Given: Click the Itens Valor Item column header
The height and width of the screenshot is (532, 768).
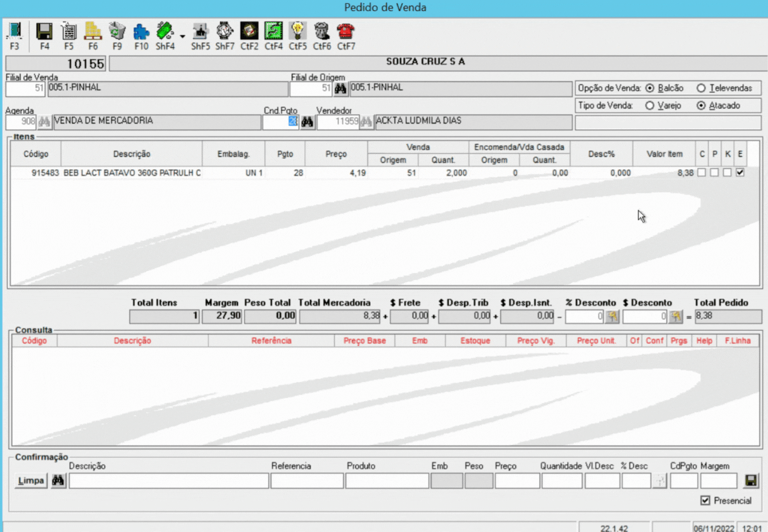Looking at the screenshot, I should [664, 154].
